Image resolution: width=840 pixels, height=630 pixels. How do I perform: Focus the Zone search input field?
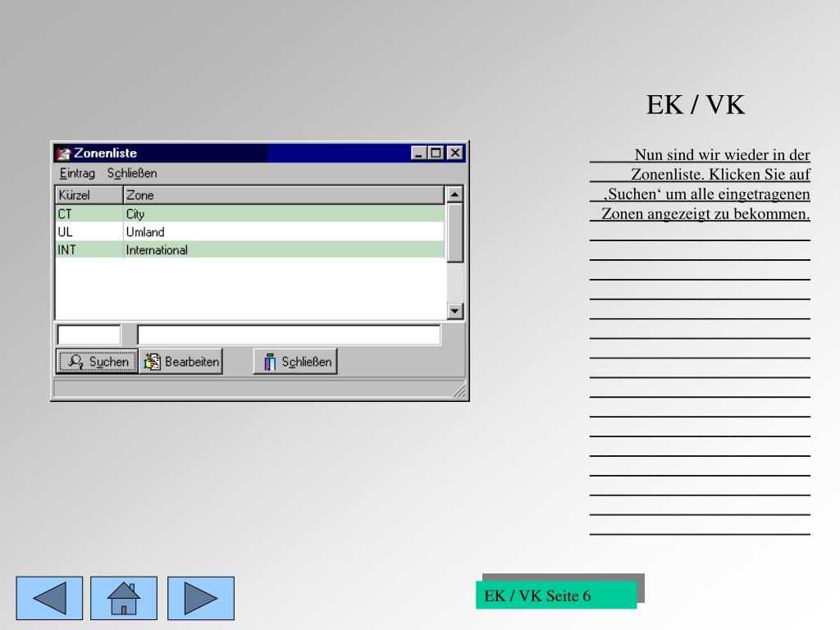[x=289, y=335]
